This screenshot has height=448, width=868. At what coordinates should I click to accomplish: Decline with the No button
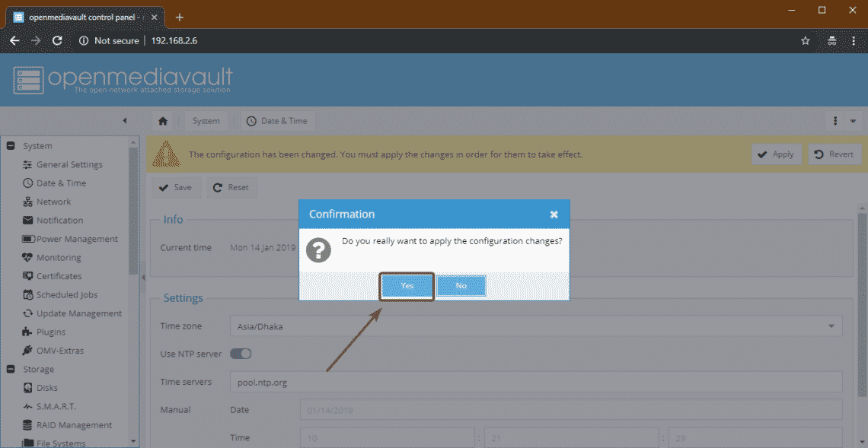coord(461,286)
